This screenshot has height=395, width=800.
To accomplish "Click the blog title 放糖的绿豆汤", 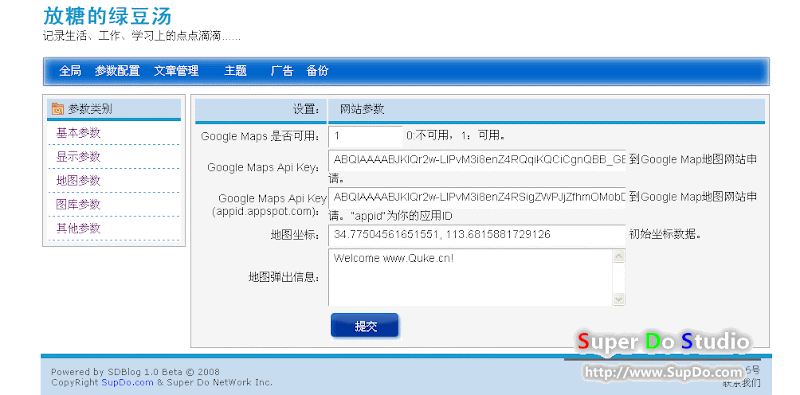I will (x=107, y=16).
